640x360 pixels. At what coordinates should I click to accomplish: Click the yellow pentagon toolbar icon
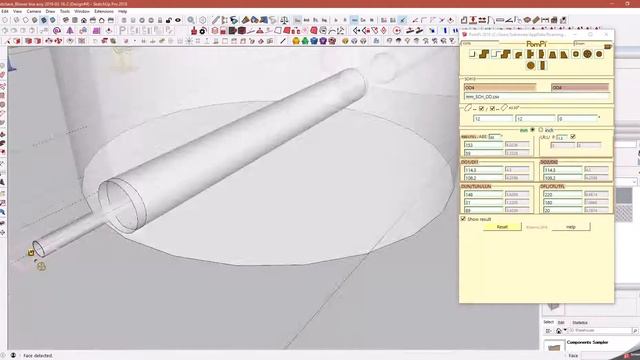tap(296, 41)
